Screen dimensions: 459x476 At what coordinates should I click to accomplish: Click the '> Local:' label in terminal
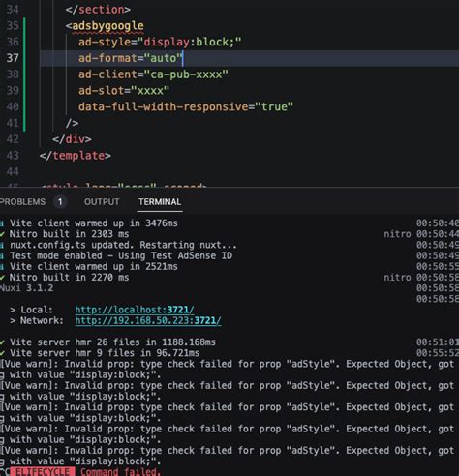click(31, 310)
